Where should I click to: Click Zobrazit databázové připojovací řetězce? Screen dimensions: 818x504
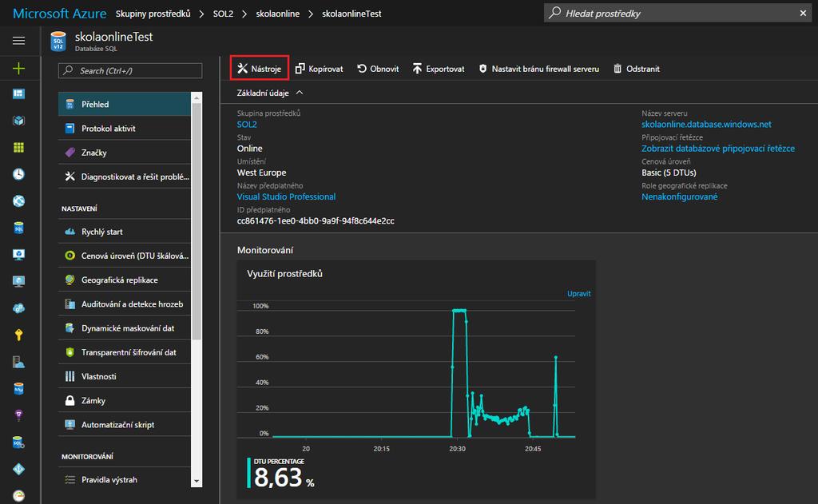[x=718, y=149]
